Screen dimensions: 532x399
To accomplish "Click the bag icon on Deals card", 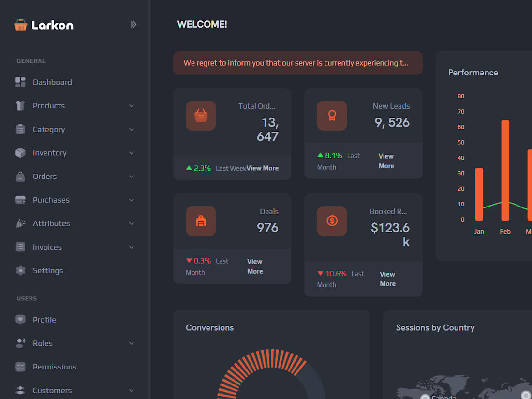I will click(201, 221).
